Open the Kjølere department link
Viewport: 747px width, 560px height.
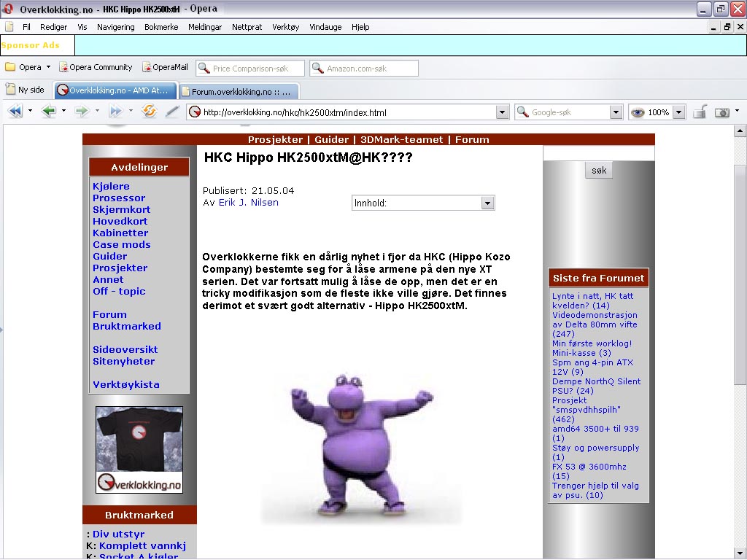coord(111,186)
